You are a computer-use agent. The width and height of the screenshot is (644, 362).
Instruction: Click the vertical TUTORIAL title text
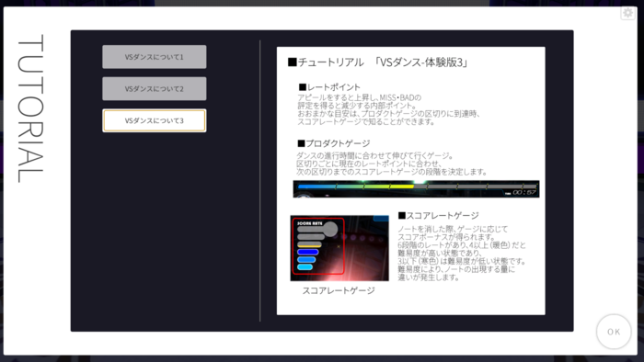[x=30, y=108]
